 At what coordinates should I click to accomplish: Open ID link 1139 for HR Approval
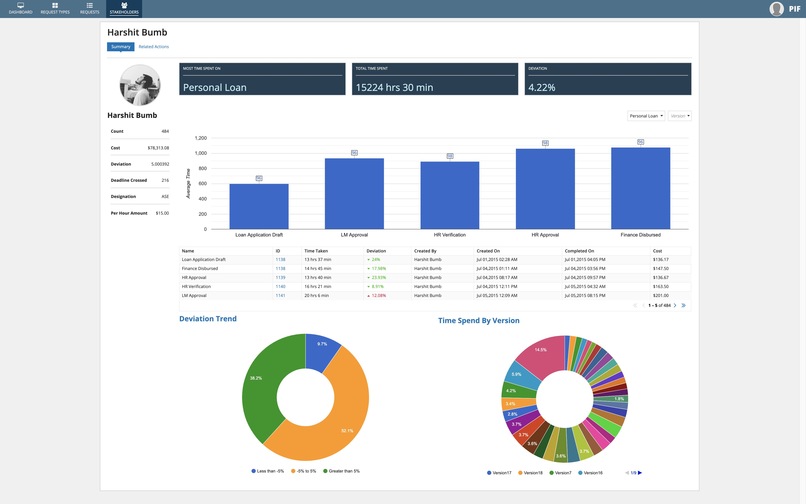coord(280,278)
